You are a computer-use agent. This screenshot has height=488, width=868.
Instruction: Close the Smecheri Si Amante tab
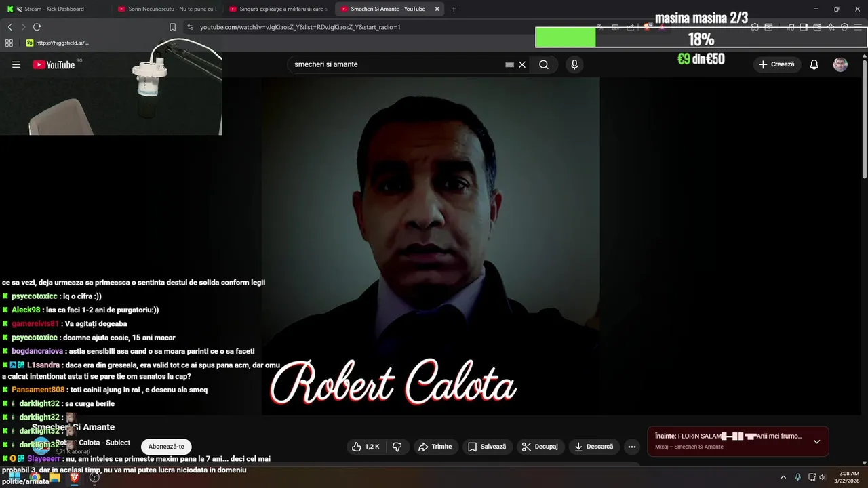[x=437, y=9]
